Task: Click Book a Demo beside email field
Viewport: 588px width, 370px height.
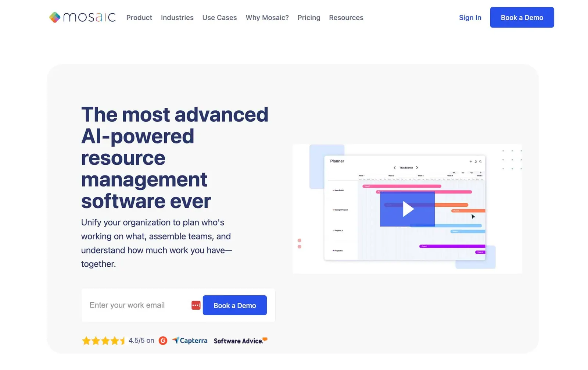Action: click(234, 305)
